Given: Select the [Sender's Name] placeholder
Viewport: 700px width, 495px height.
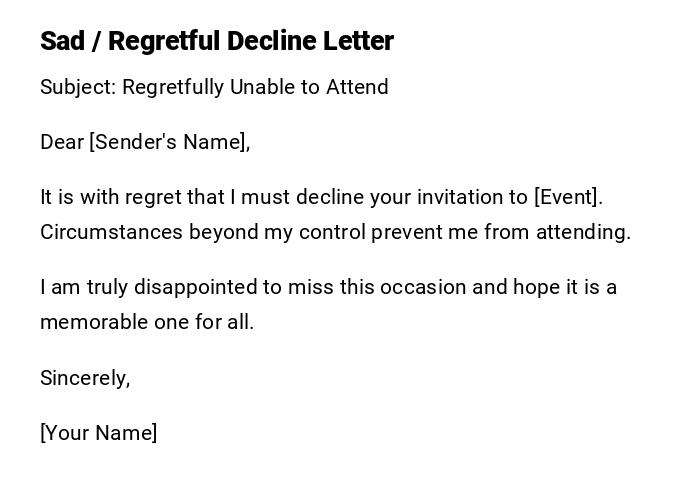Looking at the screenshot, I should pos(169,142).
